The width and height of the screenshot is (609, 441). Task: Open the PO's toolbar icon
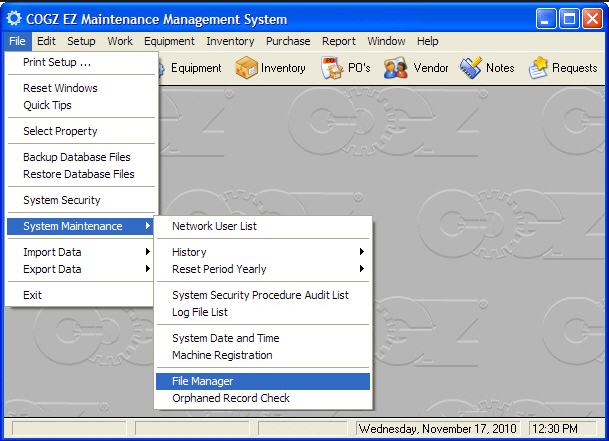(332, 68)
